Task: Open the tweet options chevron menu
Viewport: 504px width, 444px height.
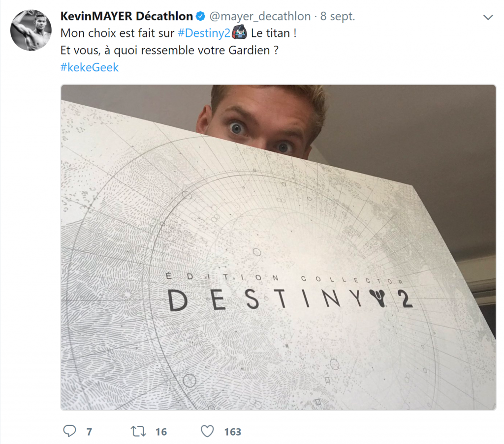Action: click(488, 17)
